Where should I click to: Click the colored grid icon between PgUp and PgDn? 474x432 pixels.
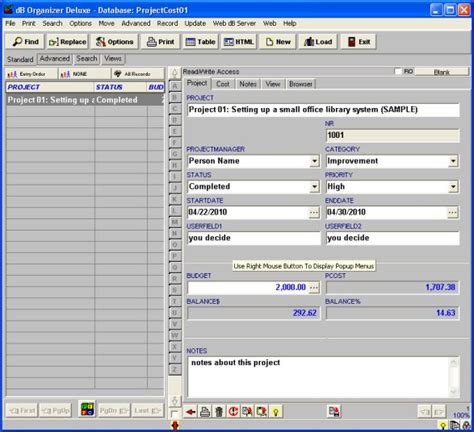(x=88, y=409)
